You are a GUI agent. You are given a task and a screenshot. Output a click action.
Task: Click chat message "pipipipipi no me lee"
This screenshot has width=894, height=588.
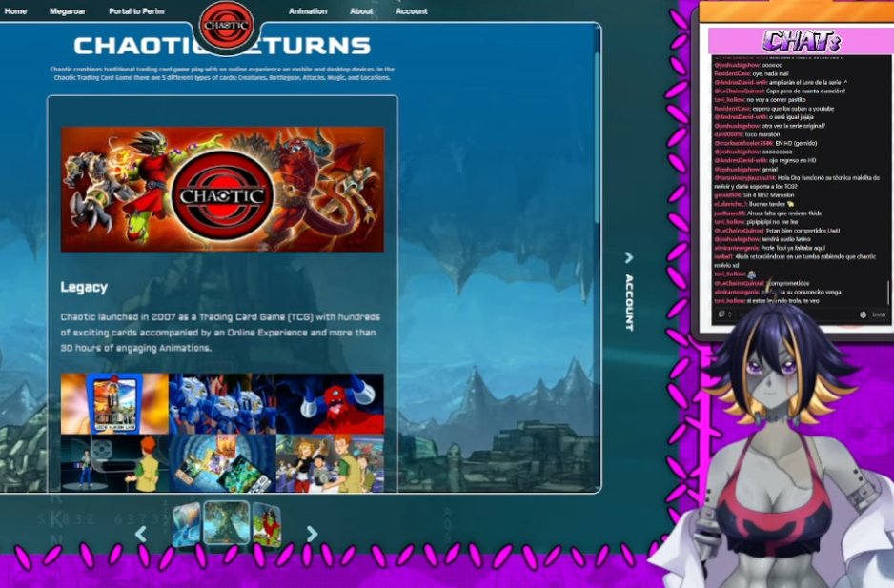[x=773, y=222]
